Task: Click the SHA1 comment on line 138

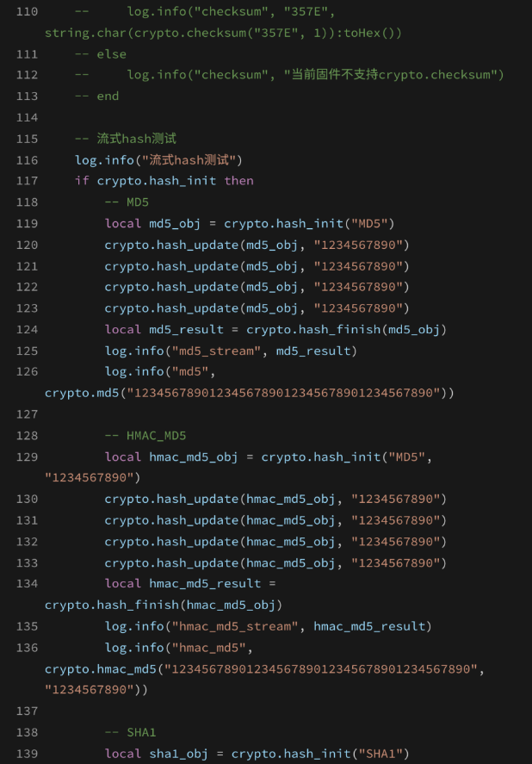Action: 130,732
